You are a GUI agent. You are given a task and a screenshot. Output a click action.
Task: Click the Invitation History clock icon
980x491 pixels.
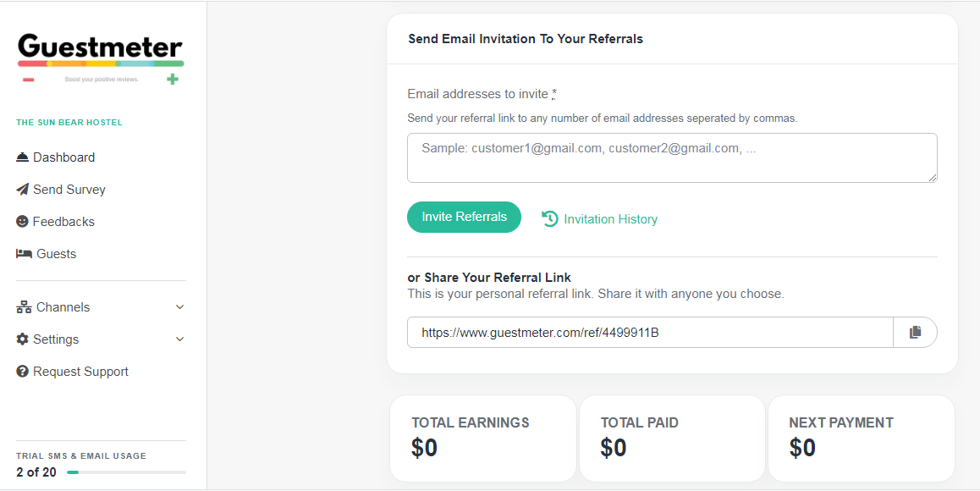(x=549, y=218)
